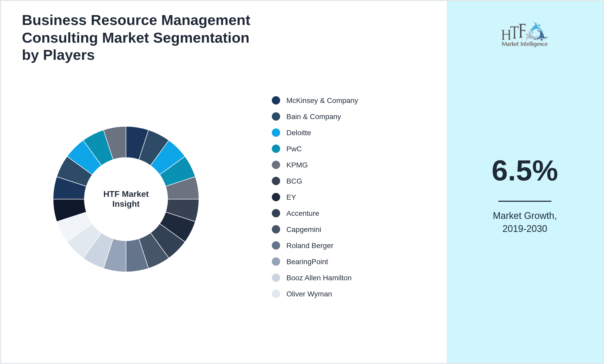The image size is (604, 364).
Task: Click the PwC teal legend dot
Action: 276,149
